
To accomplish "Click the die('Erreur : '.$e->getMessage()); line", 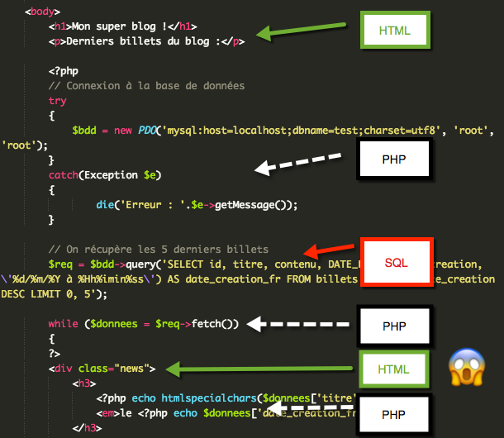I will pos(197,205).
